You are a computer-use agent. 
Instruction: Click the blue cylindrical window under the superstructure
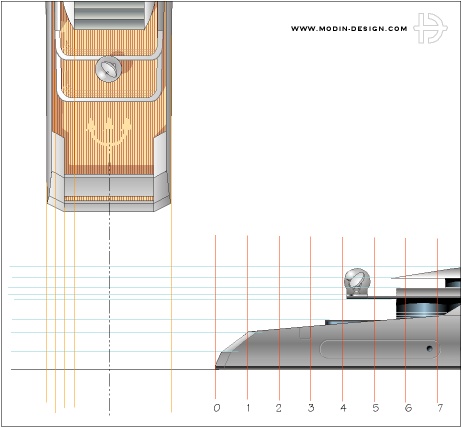click(x=420, y=308)
